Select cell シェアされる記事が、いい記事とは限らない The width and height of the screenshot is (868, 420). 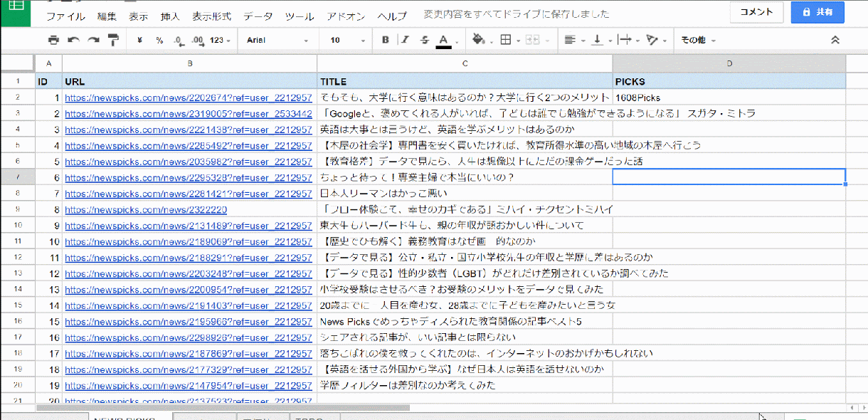tap(465, 337)
